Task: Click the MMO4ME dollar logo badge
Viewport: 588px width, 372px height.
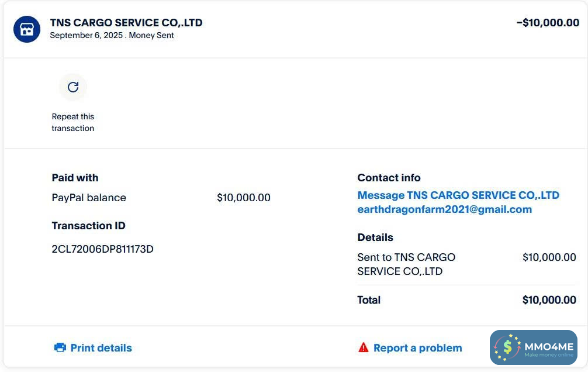Action: coord(507,347)
